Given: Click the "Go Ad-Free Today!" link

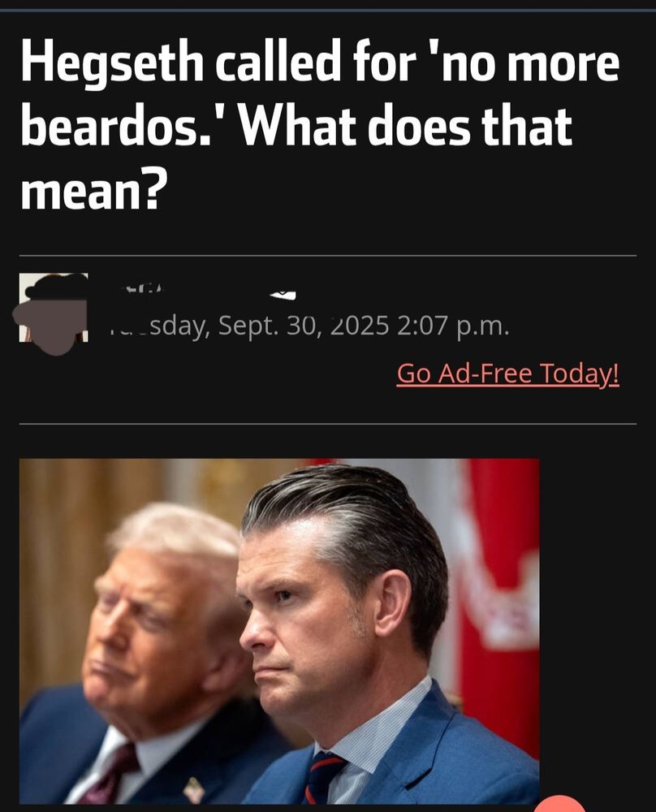Looking at the screenshot, I should 508,374.
